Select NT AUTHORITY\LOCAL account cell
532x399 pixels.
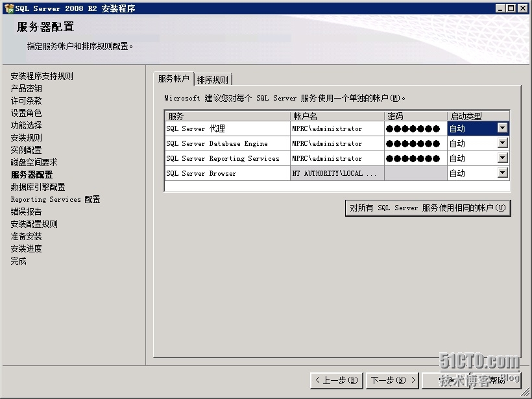coord(337,173)
